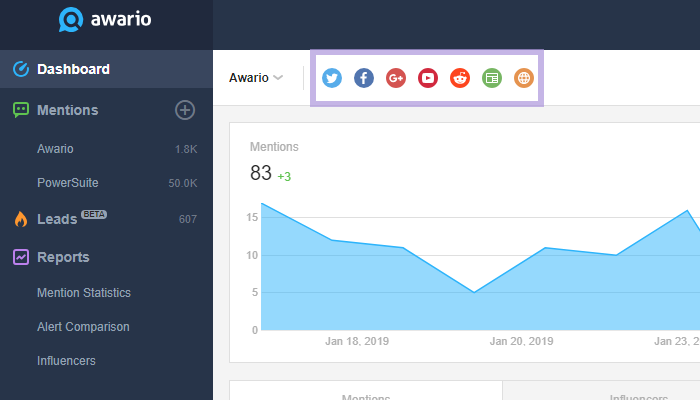The height and width of the screenshot is (400, 700).
Task: Toggle the Google+ source filter
Action: (396, 78)
